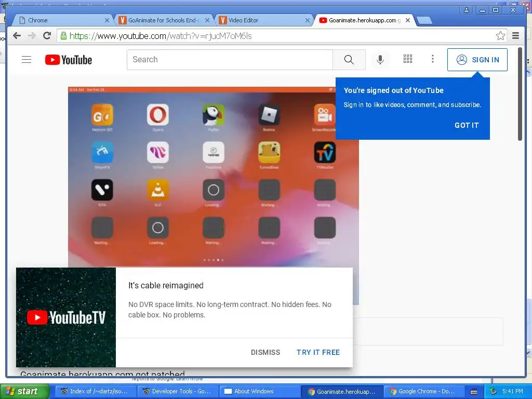Click the screen recorder icon in video
The width and height of the screenshot is (532, 399).
pos(325,115)
